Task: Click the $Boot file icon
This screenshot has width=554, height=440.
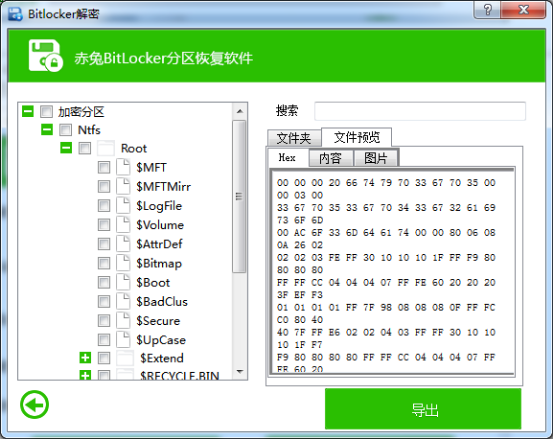Action: coord(123,282)
